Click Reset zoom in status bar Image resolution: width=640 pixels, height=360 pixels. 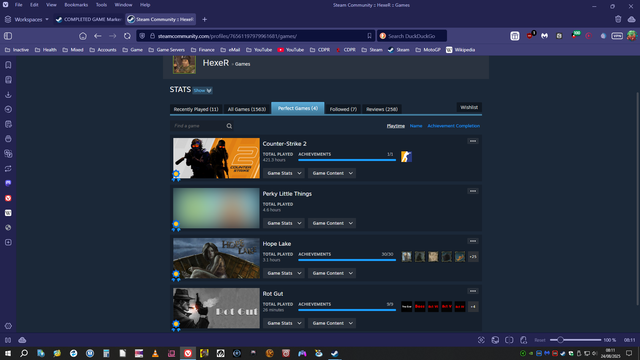coord(540,340)
